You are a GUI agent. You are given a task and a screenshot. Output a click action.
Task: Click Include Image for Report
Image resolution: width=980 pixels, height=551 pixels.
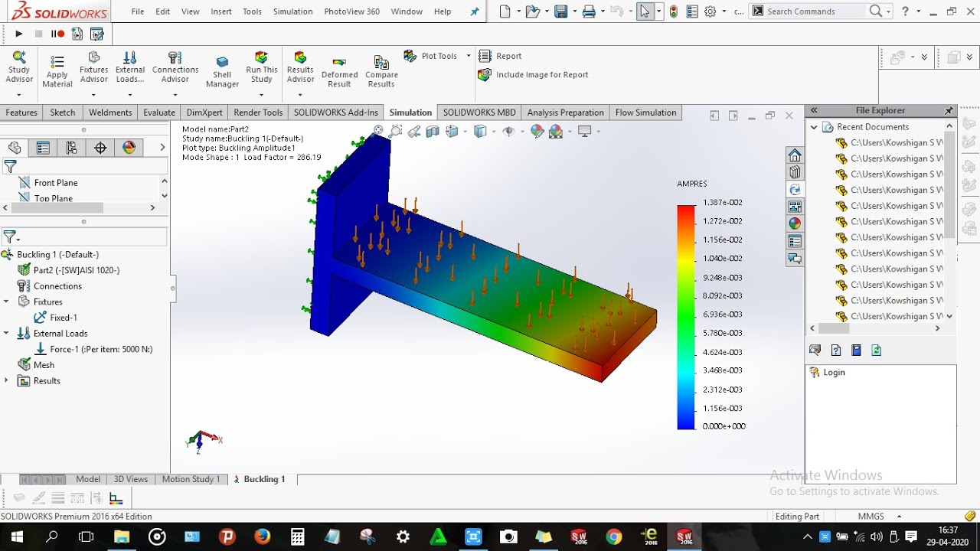(533, 75)
